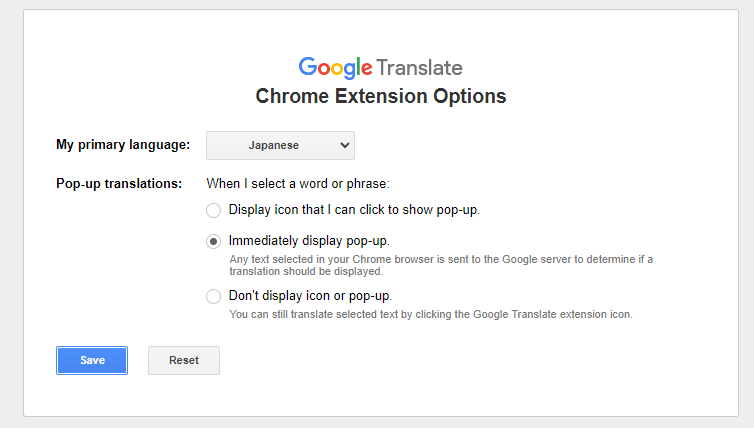Click the 'When I select a word or phrase:' text

(x=297, y=183)
